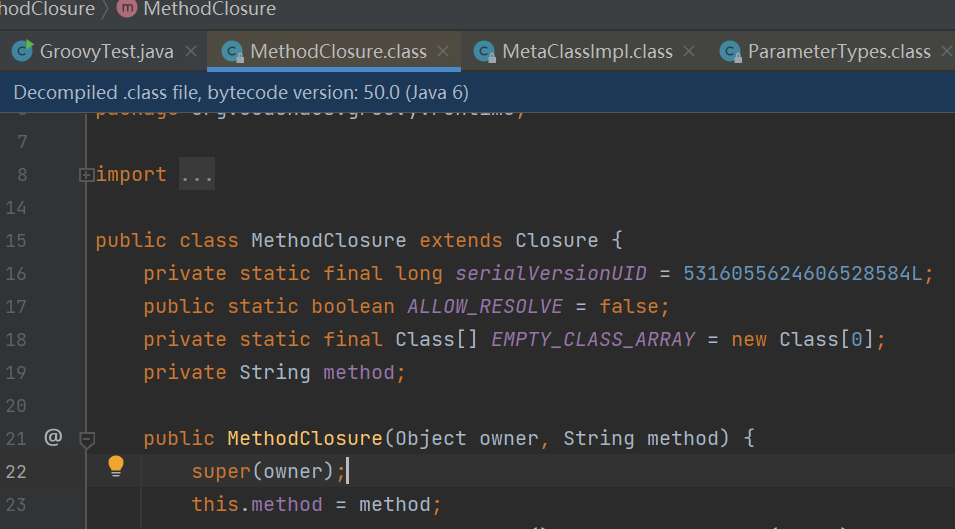Image resolution: width=955 pixels, height=529 pixels.
Task: Click this.method on line 23
Action: (x=257, y=504)
